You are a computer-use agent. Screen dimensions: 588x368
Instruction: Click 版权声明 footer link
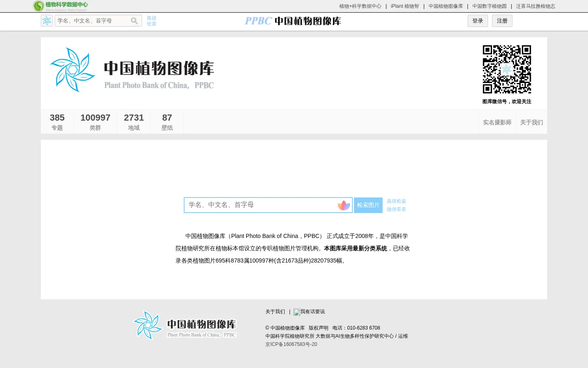coord(318,328)
